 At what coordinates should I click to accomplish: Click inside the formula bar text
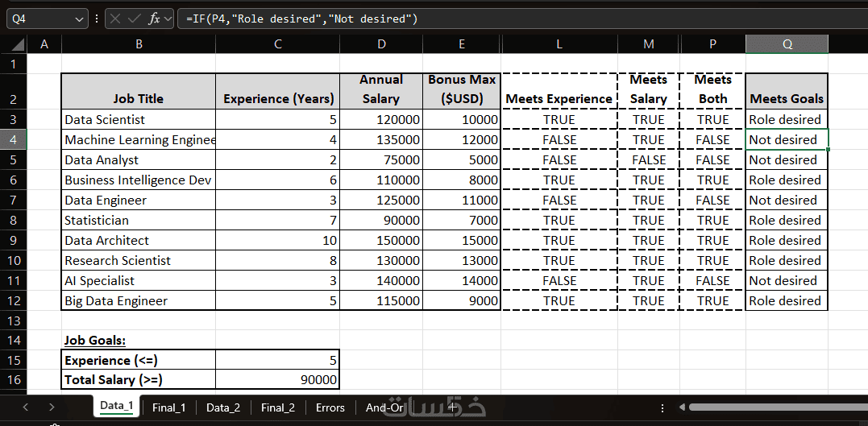[x=301, y=19]
